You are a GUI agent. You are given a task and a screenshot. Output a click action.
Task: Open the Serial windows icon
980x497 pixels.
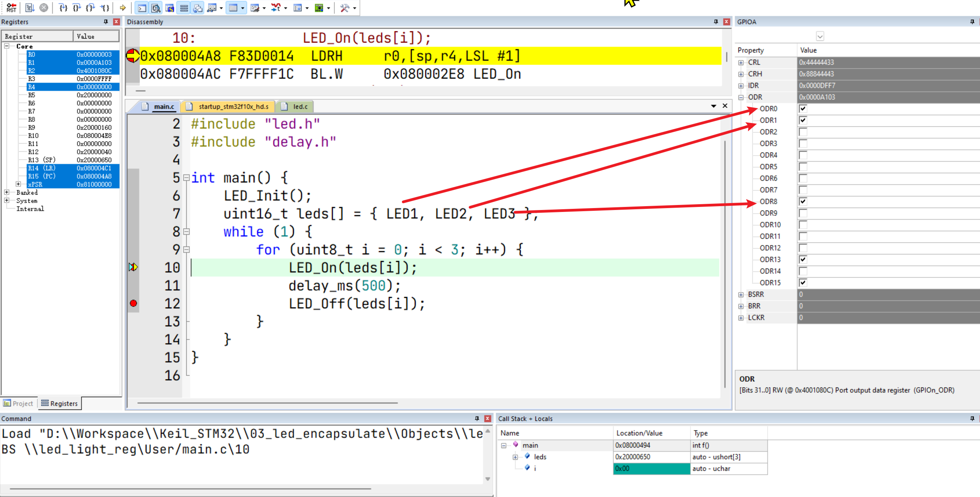[x=254, y=7]
